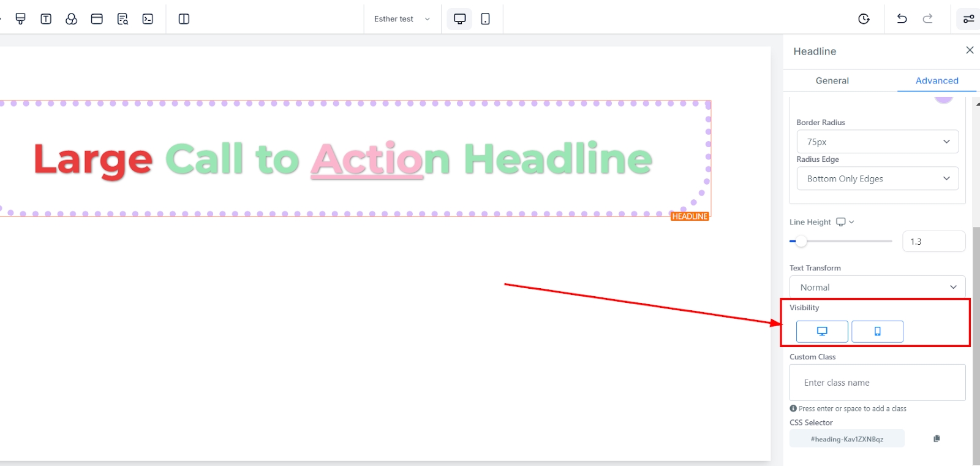Image resolution: width=980 pixels, height=466 pixels.
Task: Expand the Radius Edge dropdown
Action: [877, 178]
